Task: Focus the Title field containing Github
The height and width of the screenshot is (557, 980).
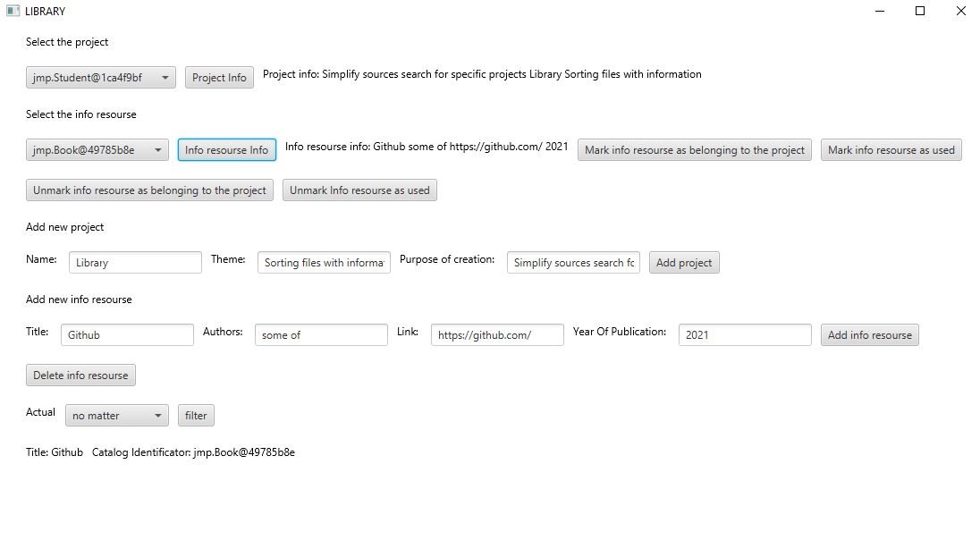Action: click(x=127, y=334)
